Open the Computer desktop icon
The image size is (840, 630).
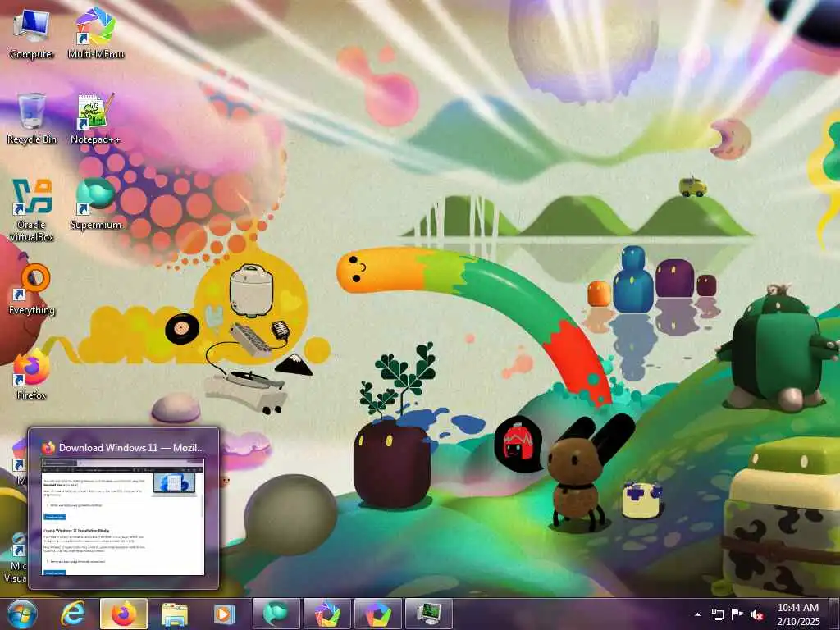point(32,33)
